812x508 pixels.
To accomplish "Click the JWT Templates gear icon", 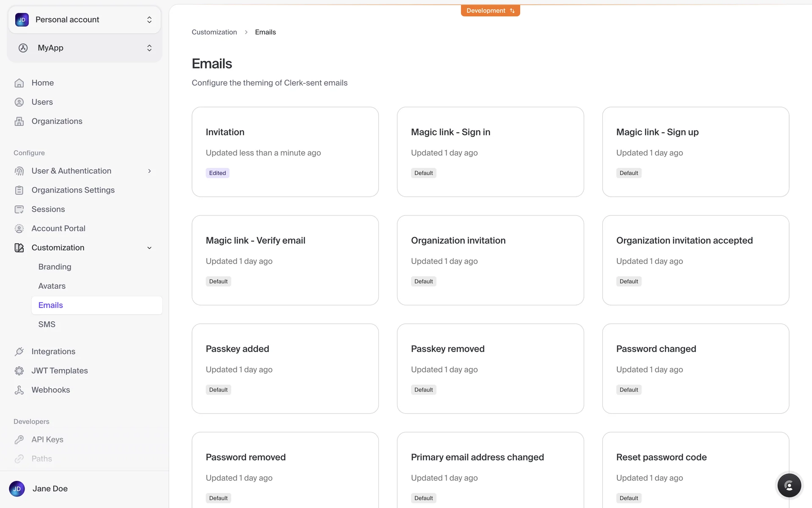I will click(19, 371).
